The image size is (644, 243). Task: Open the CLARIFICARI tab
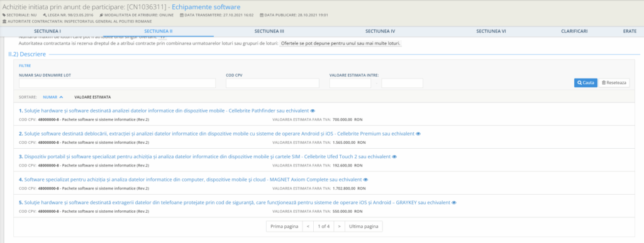[x=574, y=31]
